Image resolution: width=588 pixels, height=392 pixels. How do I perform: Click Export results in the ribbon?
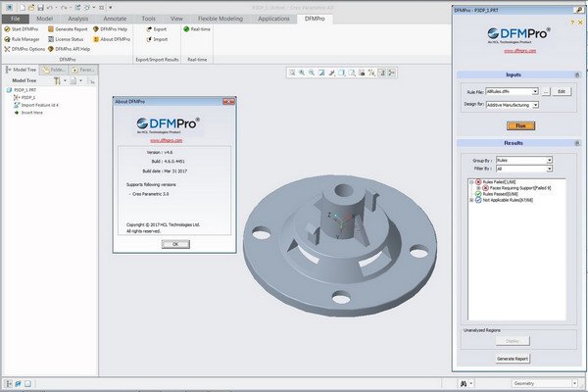click(x=157, y=28)
